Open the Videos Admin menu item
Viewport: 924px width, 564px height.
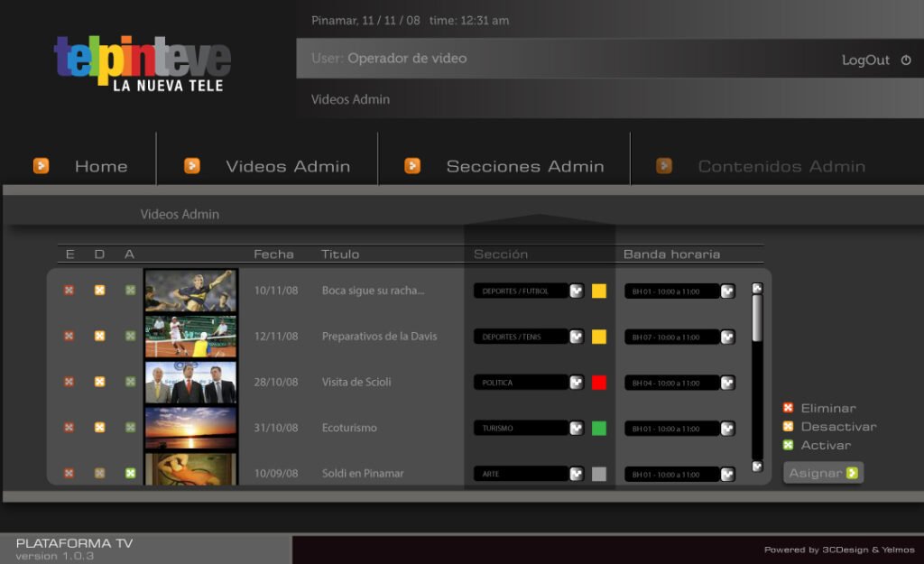click(288, 167)
